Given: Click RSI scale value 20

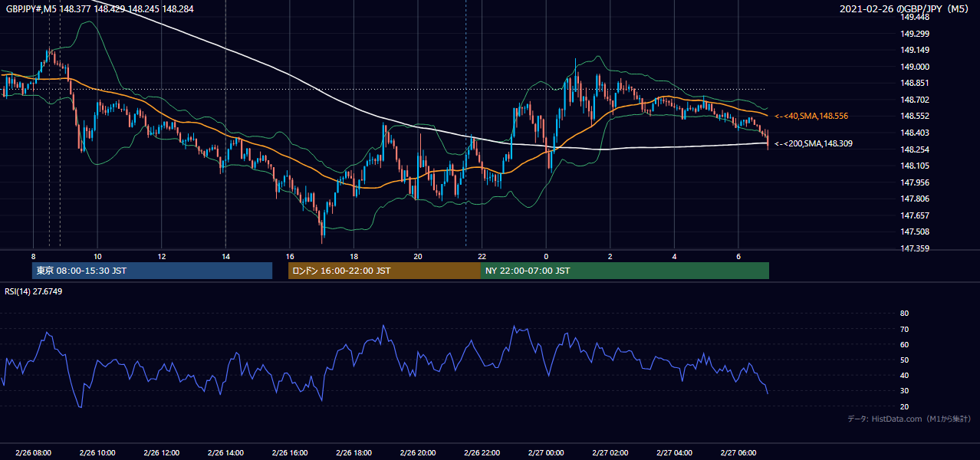Looking at the screenshot, I should pos(904,406).
